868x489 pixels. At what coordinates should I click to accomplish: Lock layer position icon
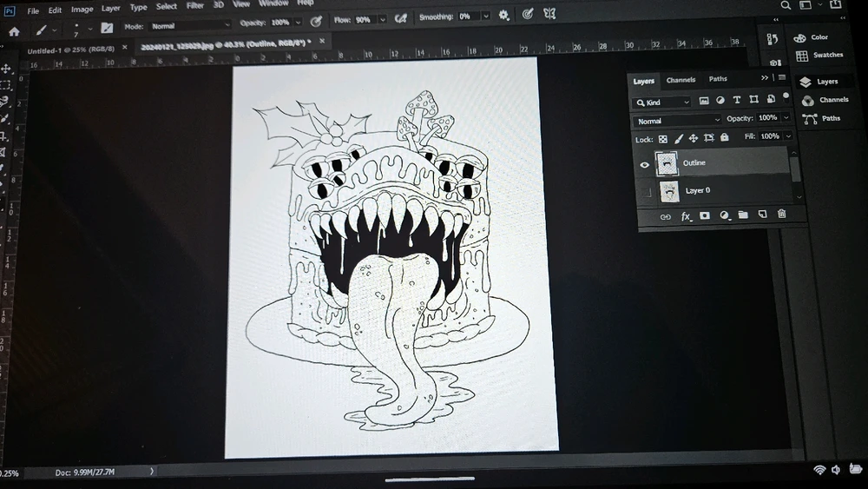(x=694, y=138)
